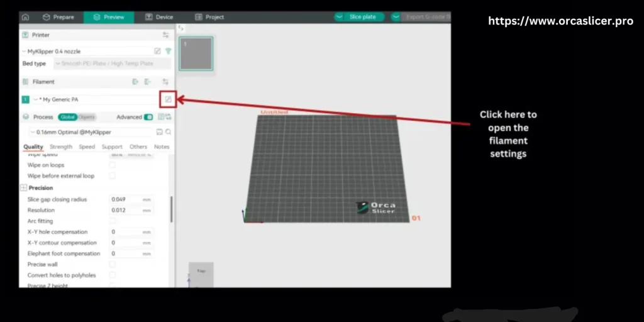The width and height of the screenshot is (644, 322).
Task: Enable Wipe on loops checkbox
Action: [x=112, y=165]
